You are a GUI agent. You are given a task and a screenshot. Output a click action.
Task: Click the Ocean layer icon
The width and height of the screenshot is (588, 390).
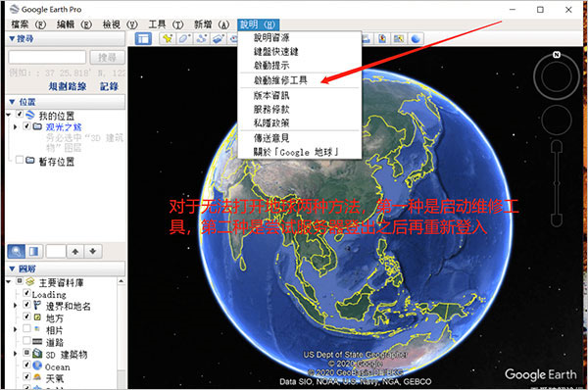tap(37, 366)
